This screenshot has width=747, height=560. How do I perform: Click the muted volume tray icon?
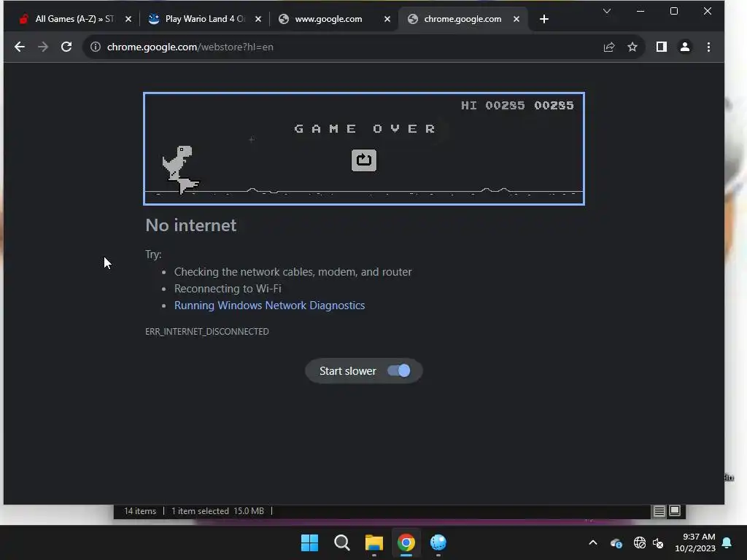(x=658, y=542)
